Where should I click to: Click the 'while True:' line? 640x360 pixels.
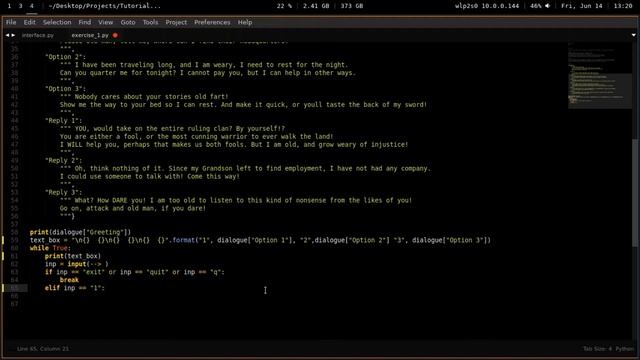pyautogui.click(x=50, y=248)
